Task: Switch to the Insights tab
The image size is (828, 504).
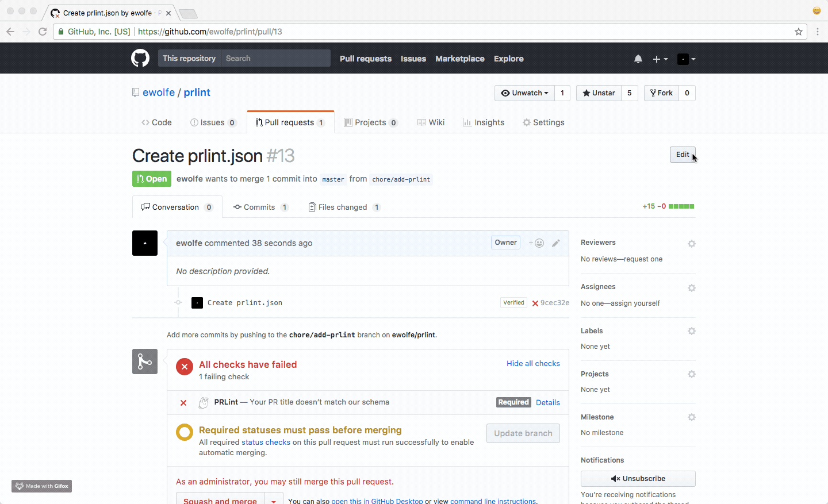Action: pos(484,122)
